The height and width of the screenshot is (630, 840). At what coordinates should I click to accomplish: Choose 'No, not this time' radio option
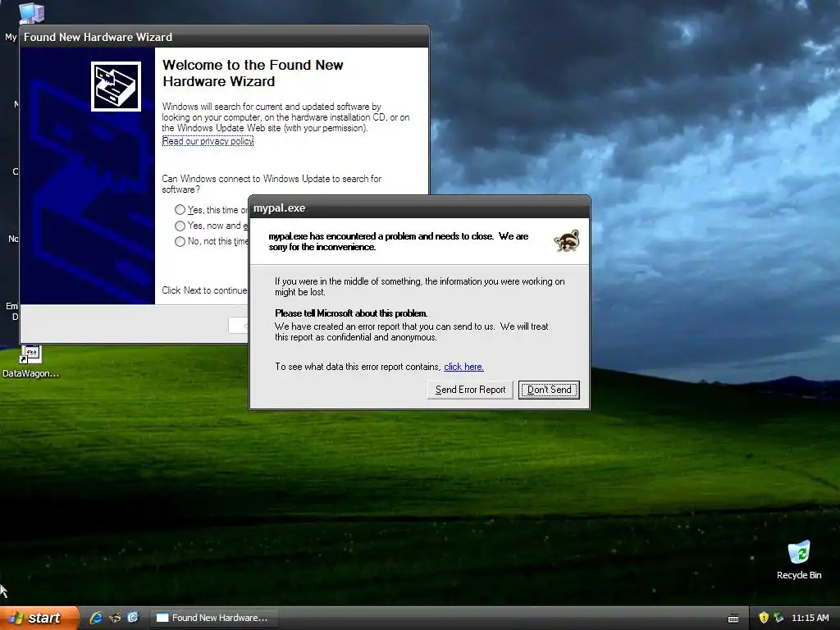pyautogui.click(x=180, y=241)
